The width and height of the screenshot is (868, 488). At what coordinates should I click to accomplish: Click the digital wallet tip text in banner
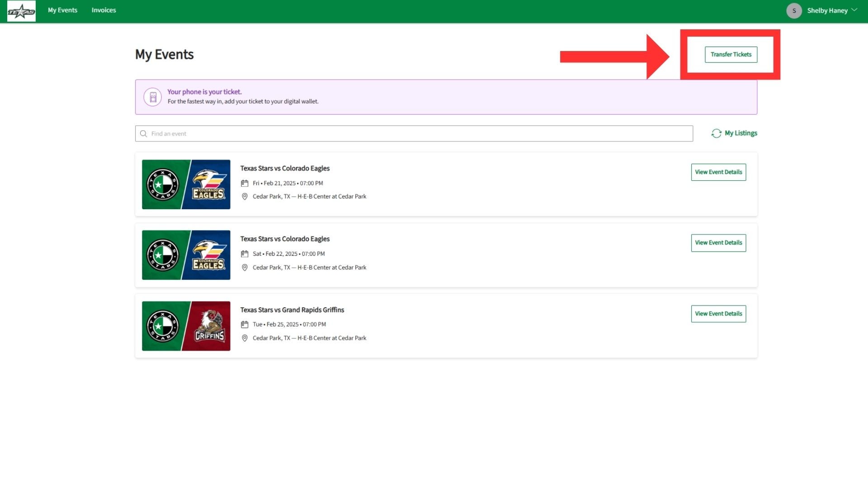[x=243, y=101]
